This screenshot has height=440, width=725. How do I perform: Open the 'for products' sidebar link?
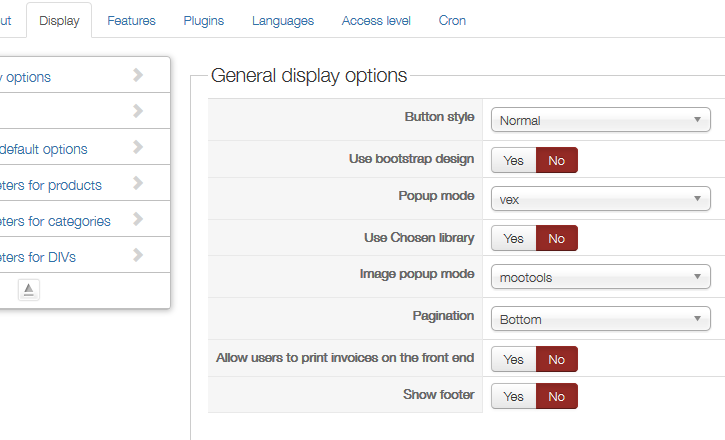coord(50,185)
